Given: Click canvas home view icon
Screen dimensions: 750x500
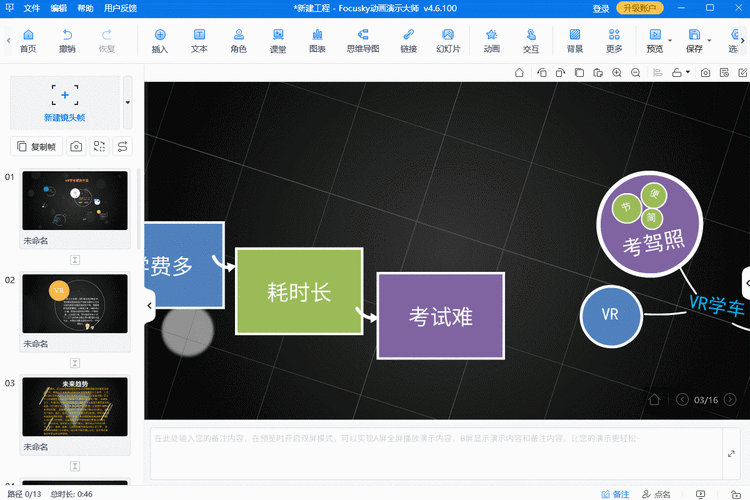Looking at the screenshot, I should [519, 73].
